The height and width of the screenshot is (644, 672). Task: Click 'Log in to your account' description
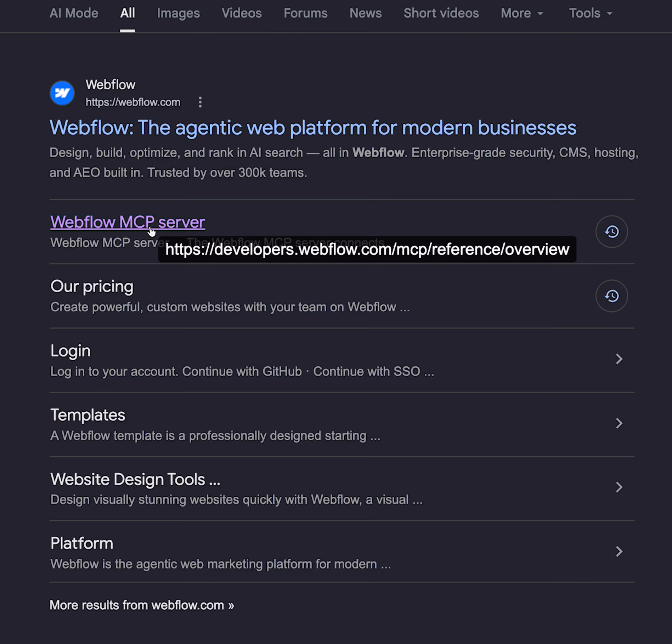coord(242,371)
